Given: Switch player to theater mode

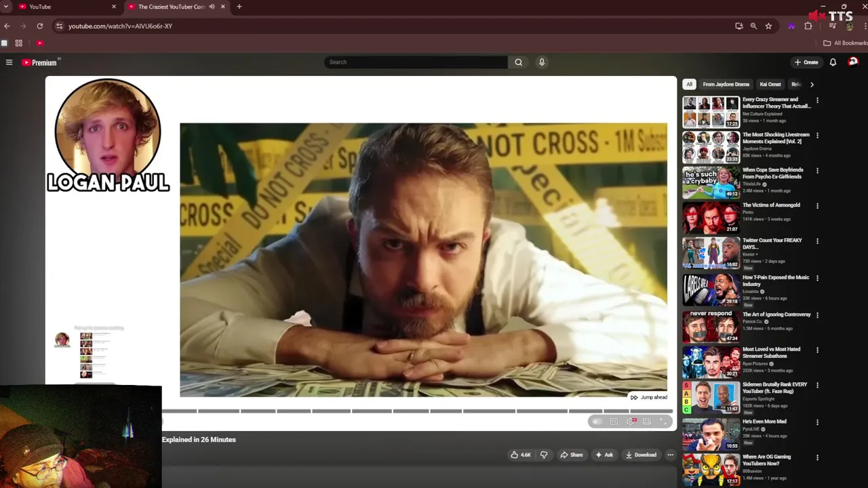Looking at the screenshot, I should (647, 422).
